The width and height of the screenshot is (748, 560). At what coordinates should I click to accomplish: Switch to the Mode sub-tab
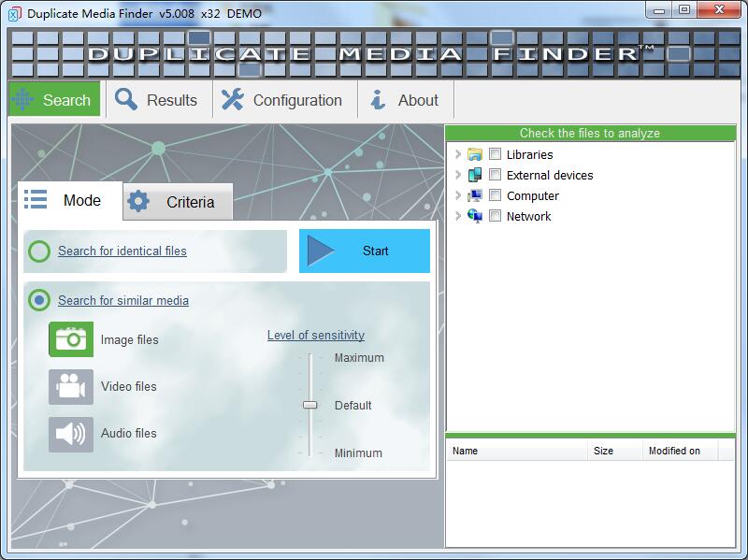pyautogui.click(x=70, y=200)
